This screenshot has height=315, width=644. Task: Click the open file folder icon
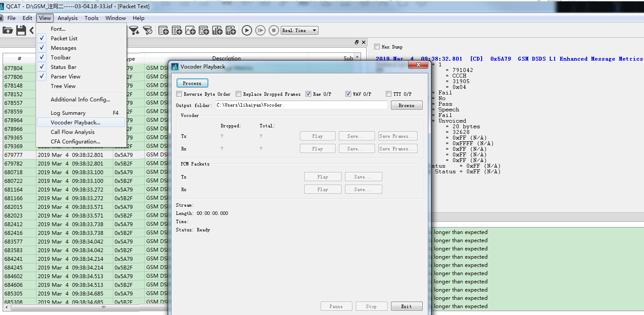7,30
